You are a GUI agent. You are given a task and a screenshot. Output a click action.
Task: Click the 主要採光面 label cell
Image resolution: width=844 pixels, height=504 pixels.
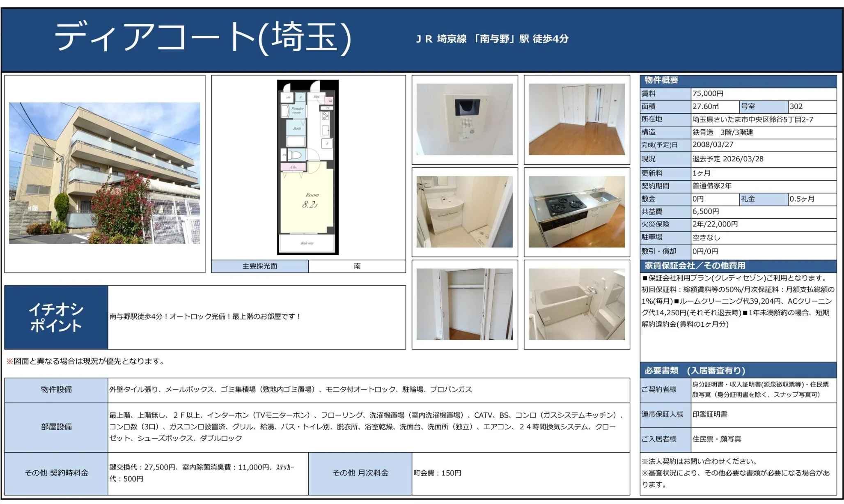pyautogui.click(x=259, y=266)
